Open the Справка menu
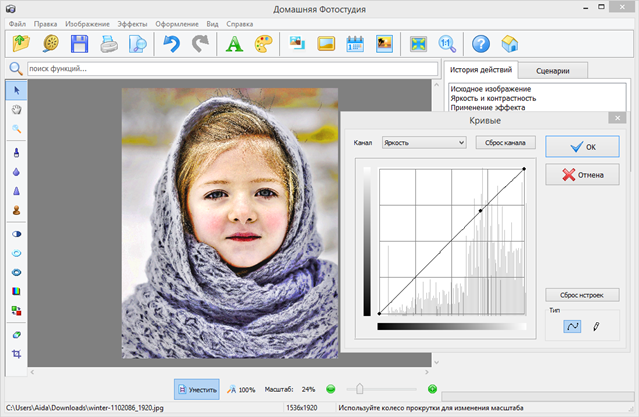 click(240, 24)
